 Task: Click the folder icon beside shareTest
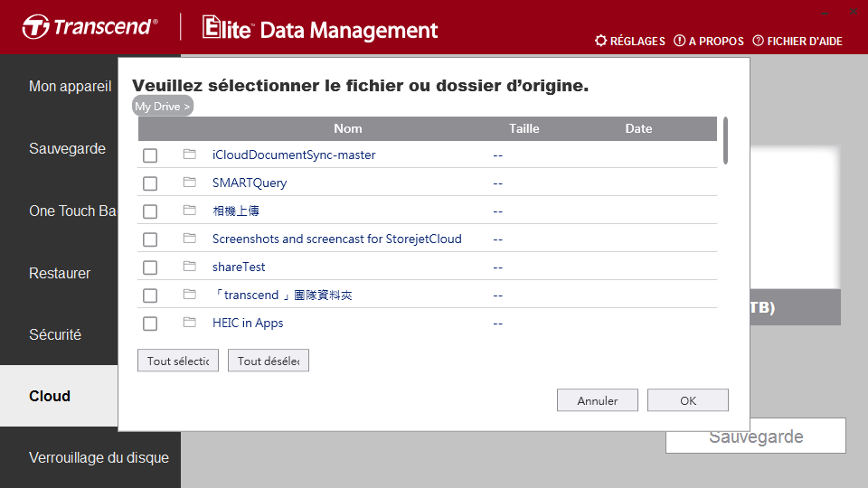pos(189,266)
